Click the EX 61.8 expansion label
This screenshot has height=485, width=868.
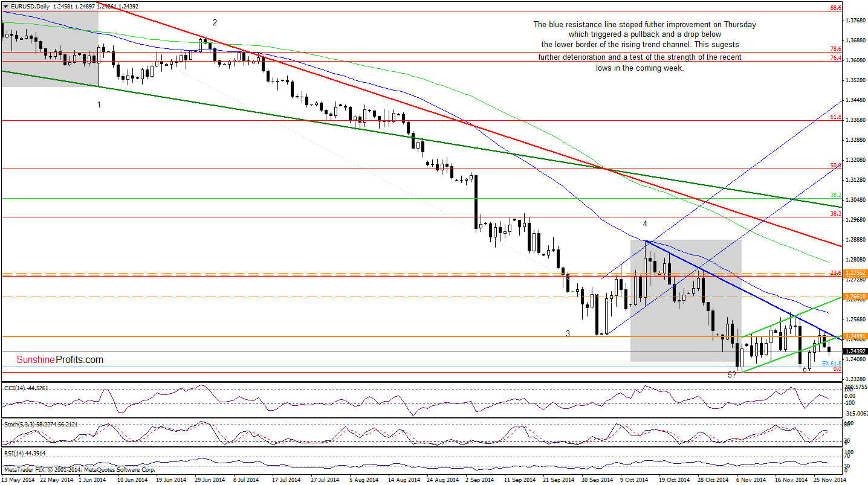(x=832, y=363)
